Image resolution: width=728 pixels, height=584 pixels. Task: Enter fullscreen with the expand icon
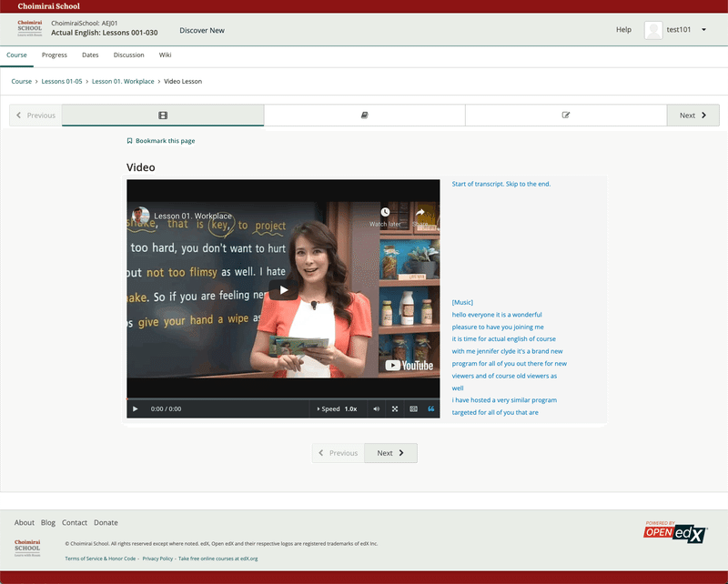395,409
